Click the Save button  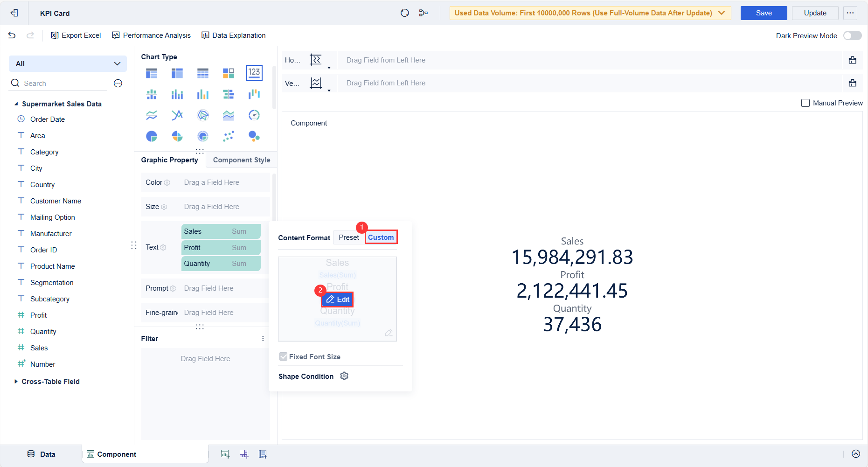coord(763,13)
